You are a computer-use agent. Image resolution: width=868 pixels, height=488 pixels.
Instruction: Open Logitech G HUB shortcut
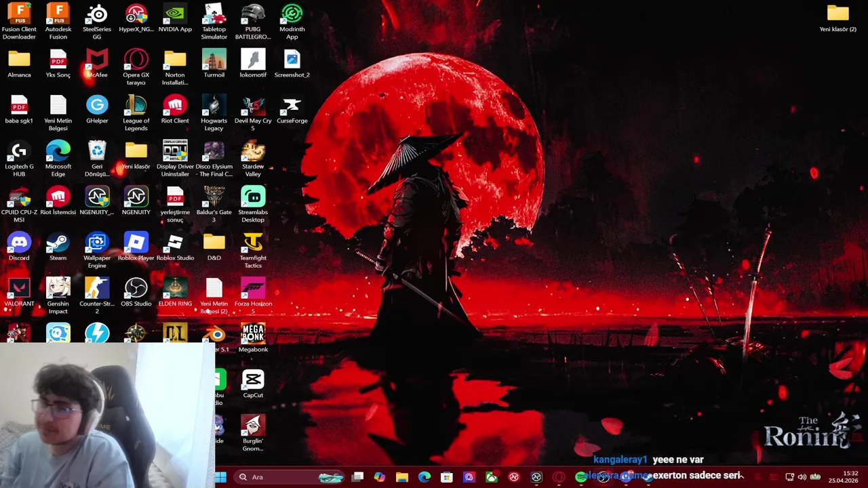[x=19, y=159]
